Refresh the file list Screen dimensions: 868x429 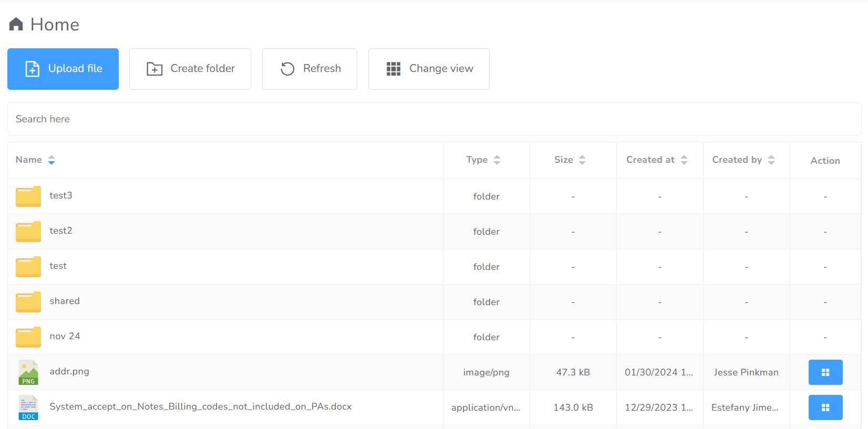tap(309, 69)
